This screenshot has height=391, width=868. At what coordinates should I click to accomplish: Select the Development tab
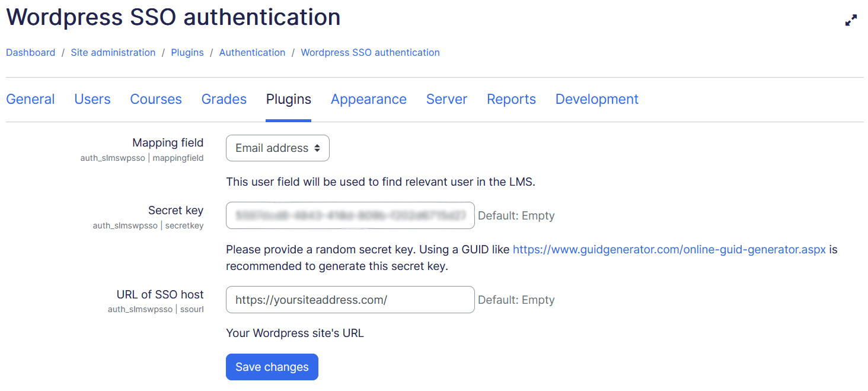(x=596, y=99)
